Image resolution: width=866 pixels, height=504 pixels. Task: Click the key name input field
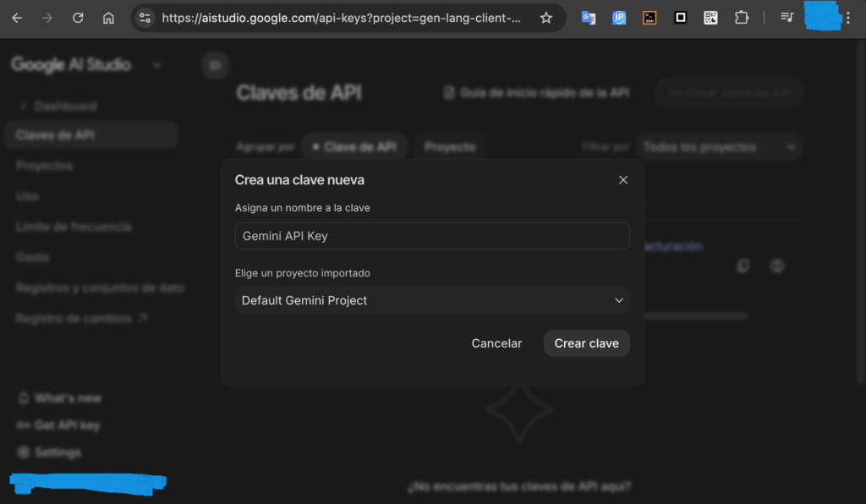tap(431, 236)
